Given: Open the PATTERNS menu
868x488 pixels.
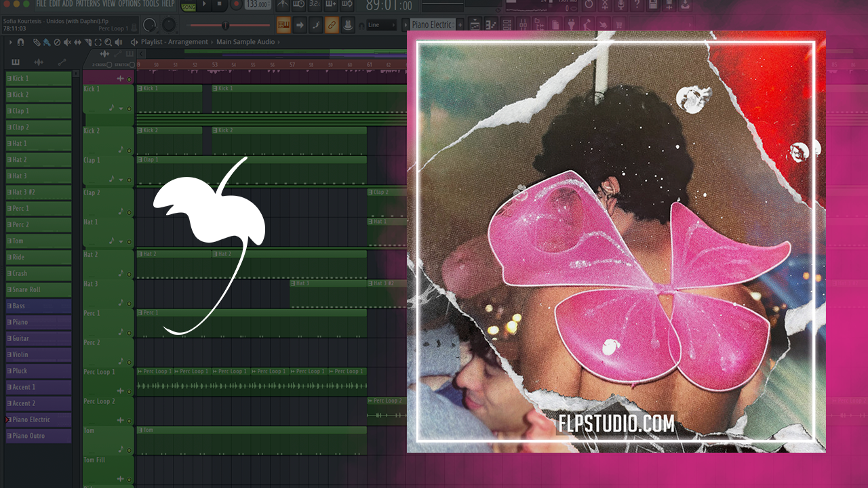Looking at the screenshot, I should (87, 4).
